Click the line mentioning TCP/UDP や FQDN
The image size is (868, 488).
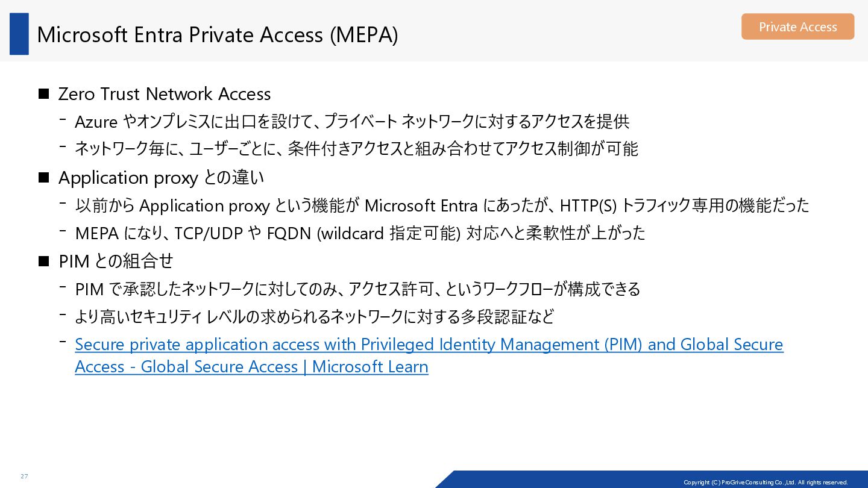coord(360,233)
